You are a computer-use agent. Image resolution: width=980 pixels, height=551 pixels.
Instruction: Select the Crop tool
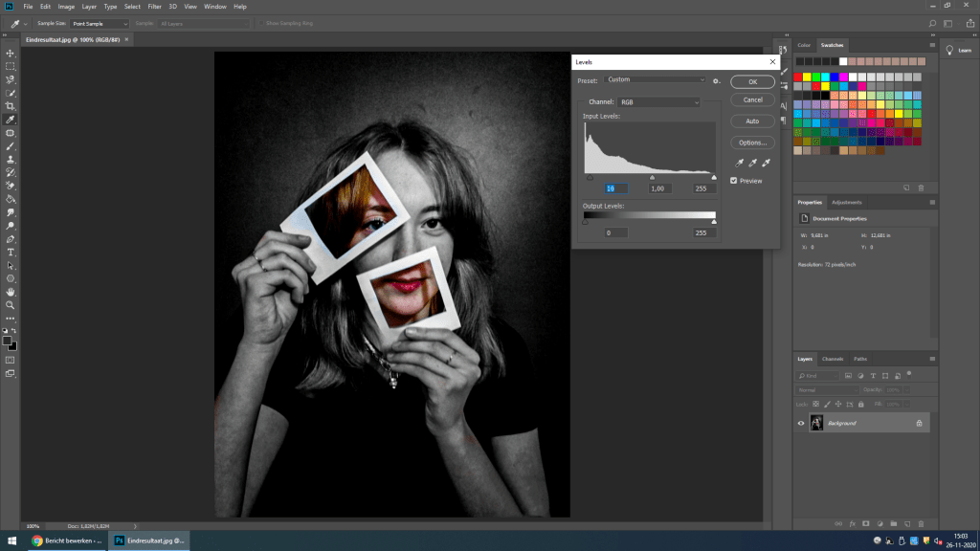[11, 106]
